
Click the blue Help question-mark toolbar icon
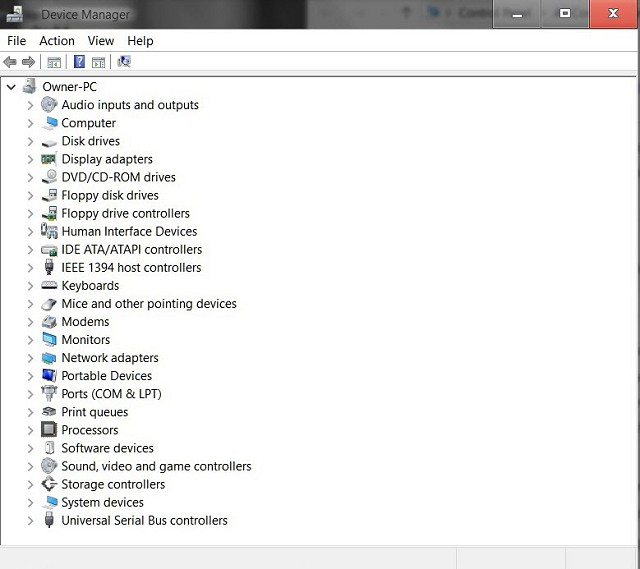pos(79,62)
